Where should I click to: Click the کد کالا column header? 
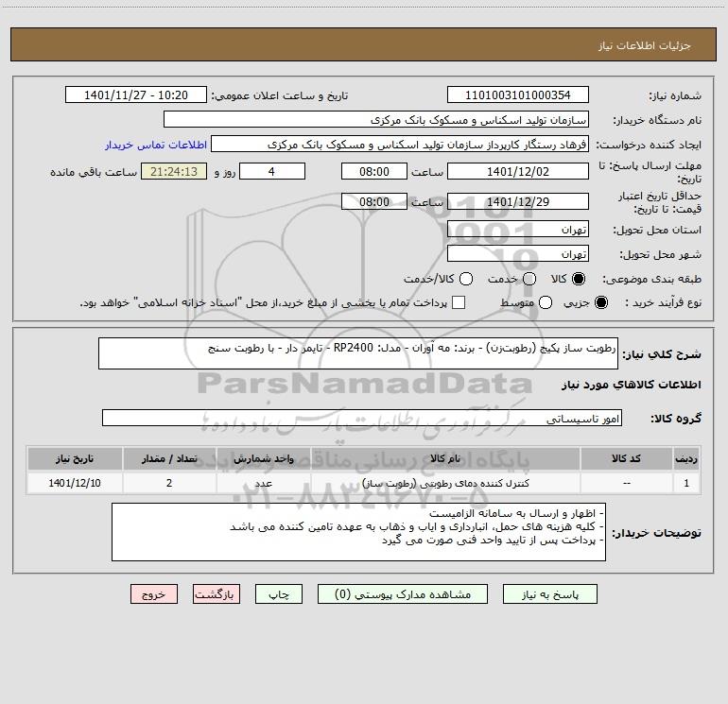point(626,458)
